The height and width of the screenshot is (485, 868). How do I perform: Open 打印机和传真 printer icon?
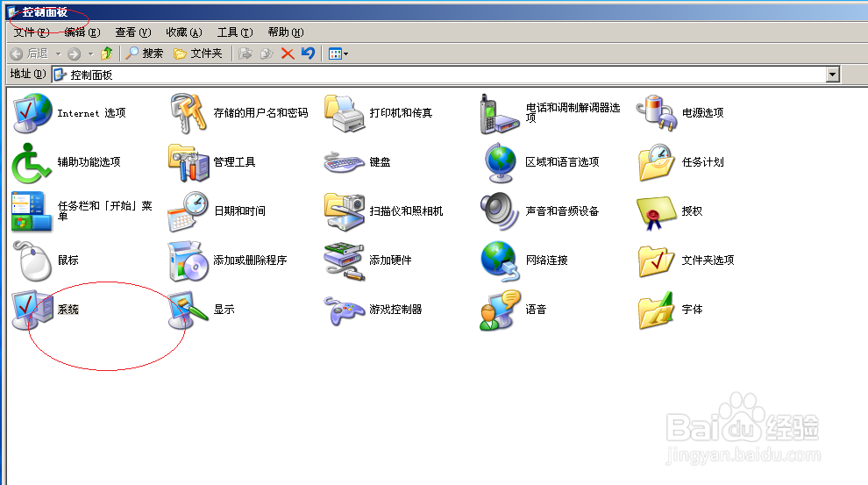pyautogui.click(x=345, y=113)
